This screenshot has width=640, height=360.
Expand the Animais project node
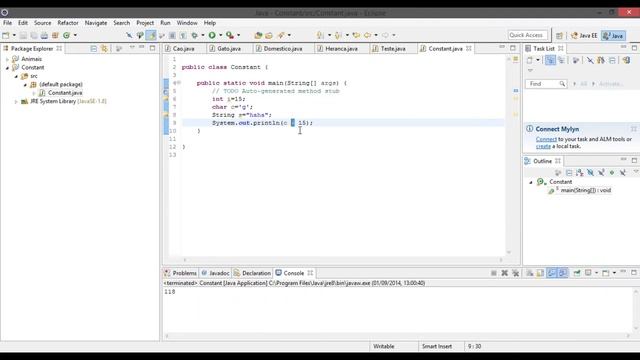click(7, 59)
